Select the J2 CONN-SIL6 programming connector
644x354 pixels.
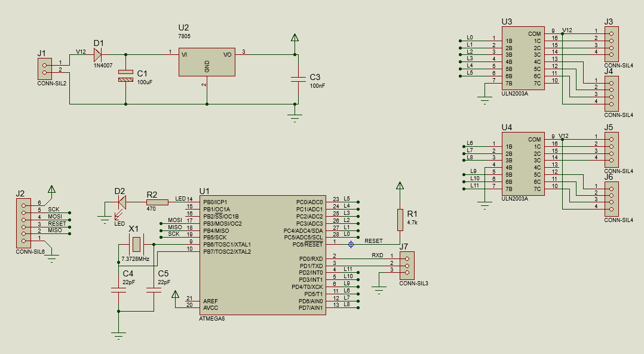[x=23, y=223]
